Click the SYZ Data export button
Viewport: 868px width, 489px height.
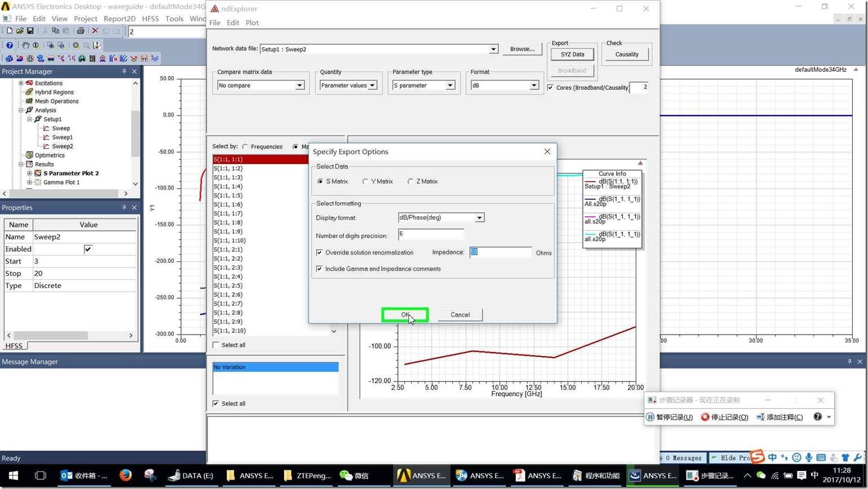pos(572,54)
